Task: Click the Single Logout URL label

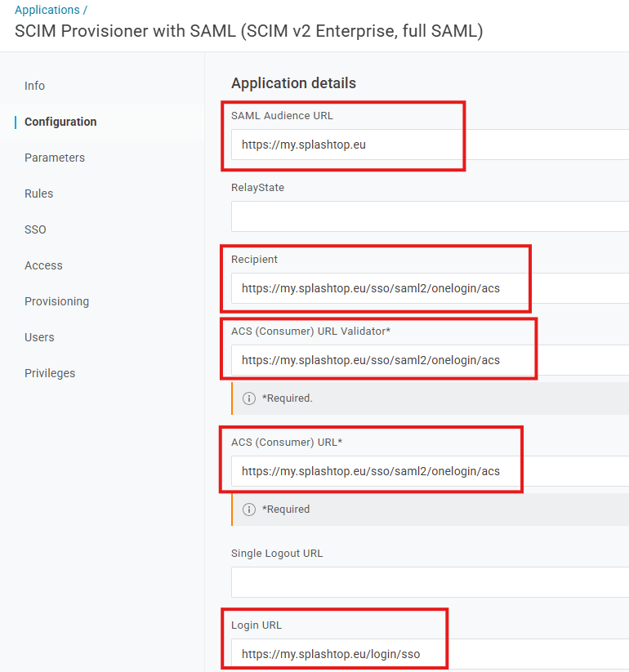Action: pyautogui.click(x=277, y=554)
